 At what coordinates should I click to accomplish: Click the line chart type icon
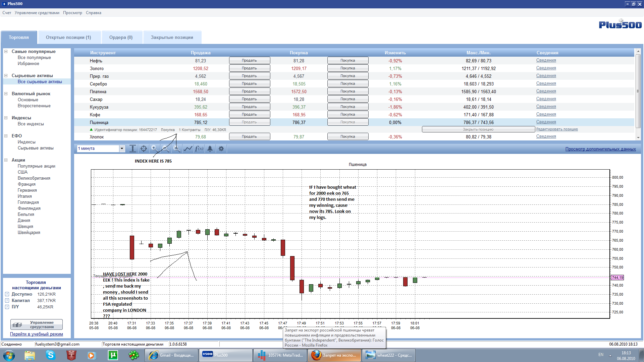coord(188,148)
